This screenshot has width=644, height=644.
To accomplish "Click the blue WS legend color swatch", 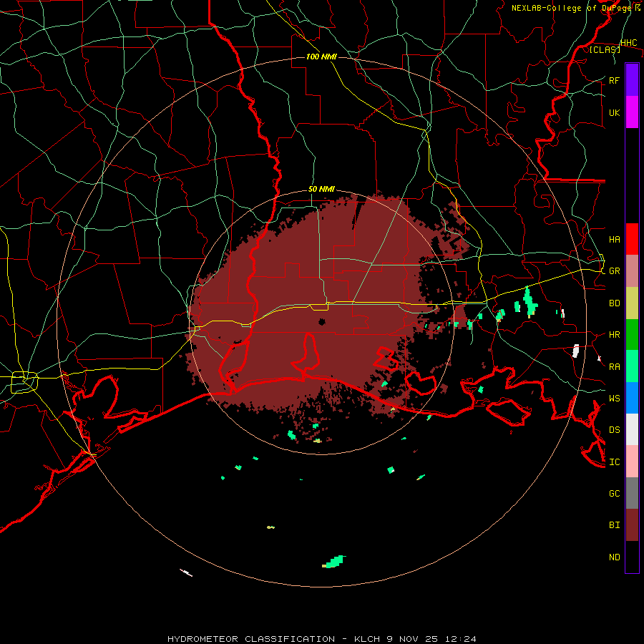I will (632, 398).
